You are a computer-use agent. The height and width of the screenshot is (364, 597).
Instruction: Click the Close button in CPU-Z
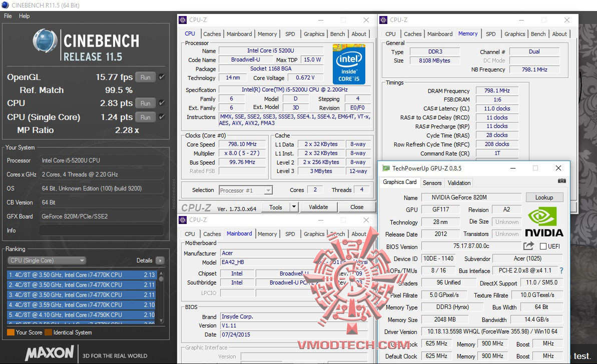pos(357,207)
